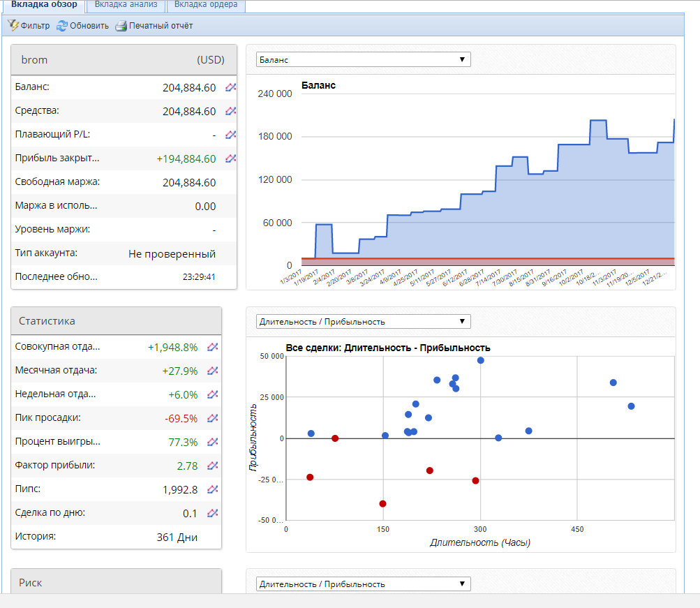Click chart icon beside Сделка по дню
This screenshot has height=608, width=700.
(x=212, y=513)
